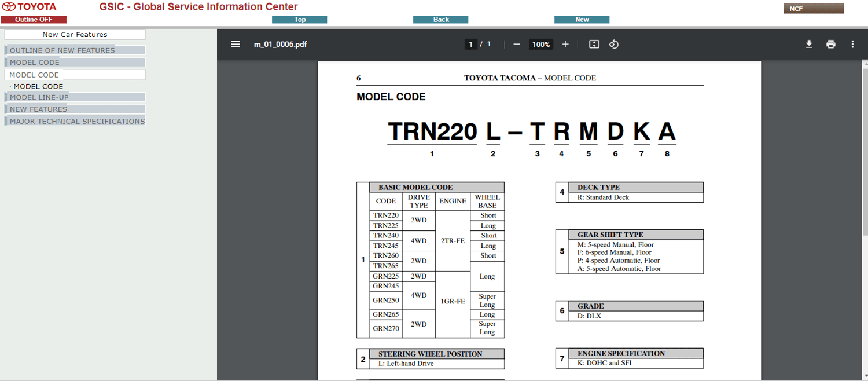Click the m_01_0006.pdf file name

(280, 44)
